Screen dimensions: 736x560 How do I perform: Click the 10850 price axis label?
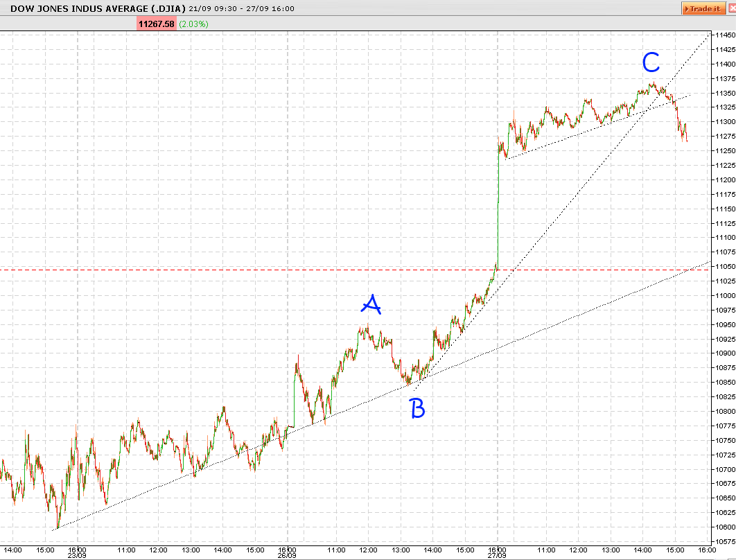click(x=725, y=382)
